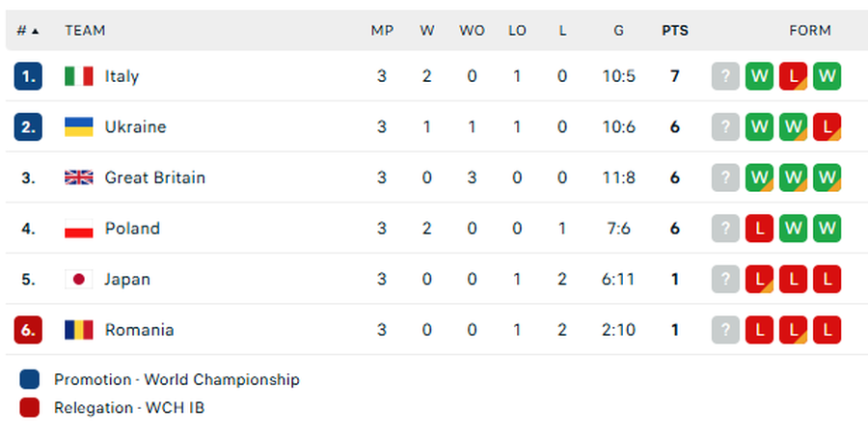This screenshot has width=868, height=437.
Task: Click the Romania flag icon
Action: (x=78, y=330)
